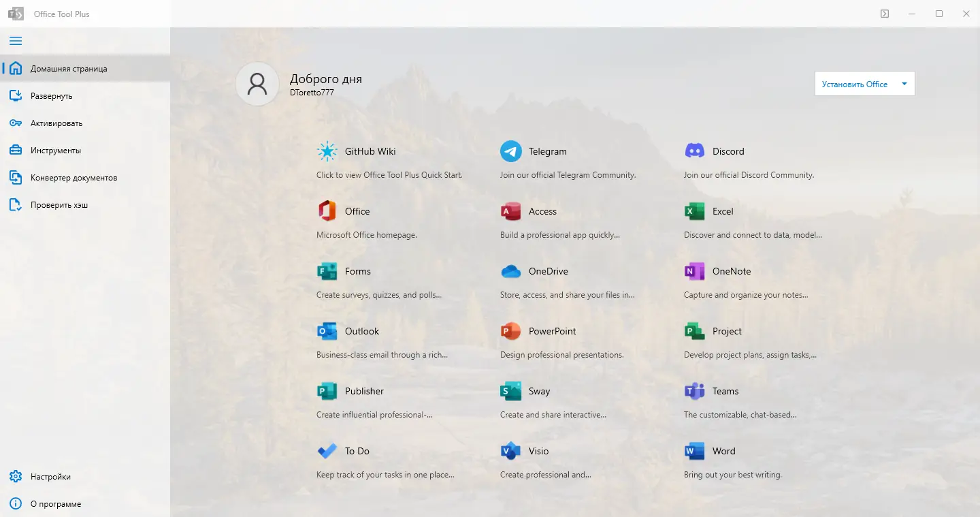Click the blue Word icon
The image size is (980, 517).
(x=695, y=451)
